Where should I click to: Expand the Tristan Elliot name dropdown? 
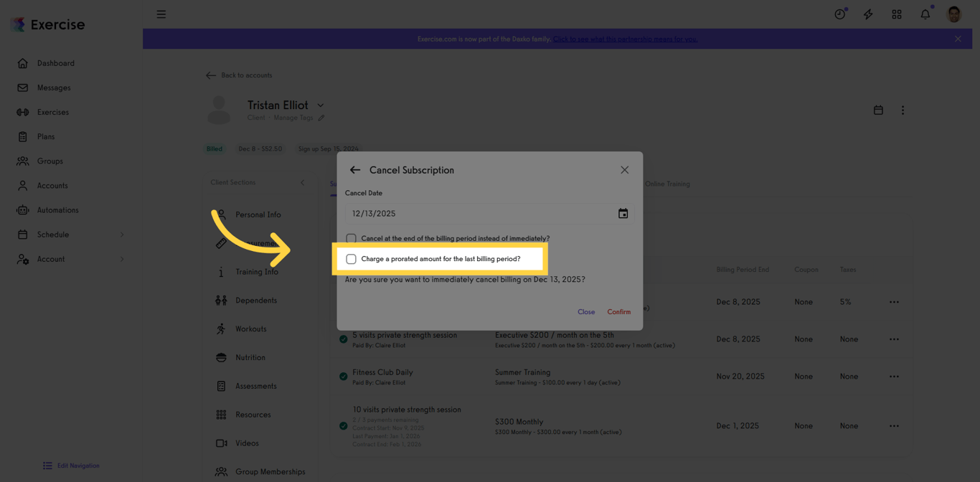tap(320, 104)
